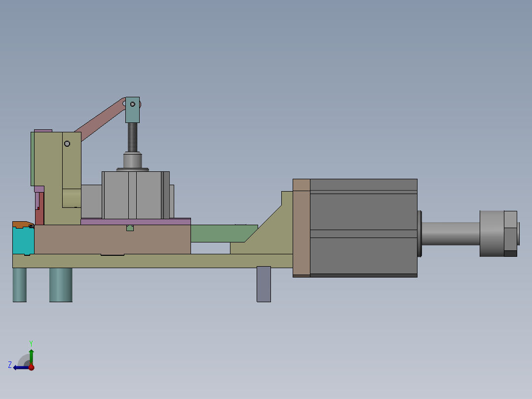Viewport: 532px width, 399px height.
Task: Select the green flat connecting bar
Action: (x=221, y=233)
